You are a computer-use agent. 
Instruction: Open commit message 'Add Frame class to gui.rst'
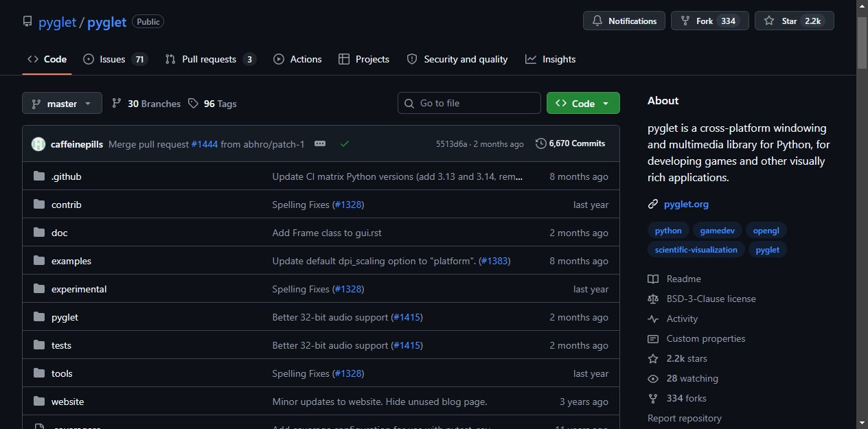pyautogui.click(x=327, y=233)
